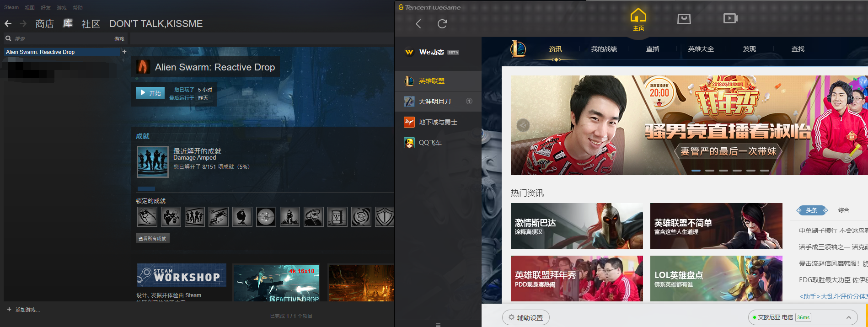Go to Steam 社区 tab
868x327 pixels.
(x=91, y=23)
